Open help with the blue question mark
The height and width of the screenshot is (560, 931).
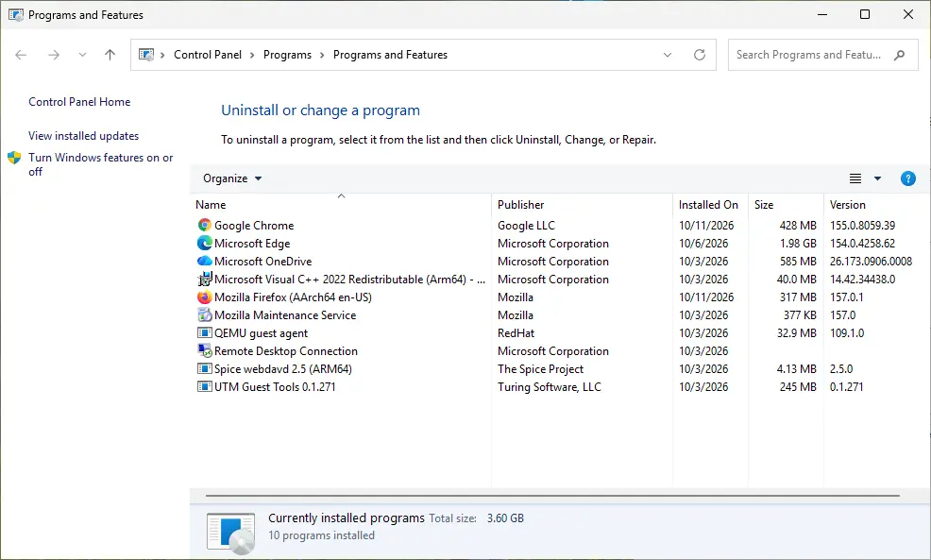pyautogui.click(x=907, y=178)
